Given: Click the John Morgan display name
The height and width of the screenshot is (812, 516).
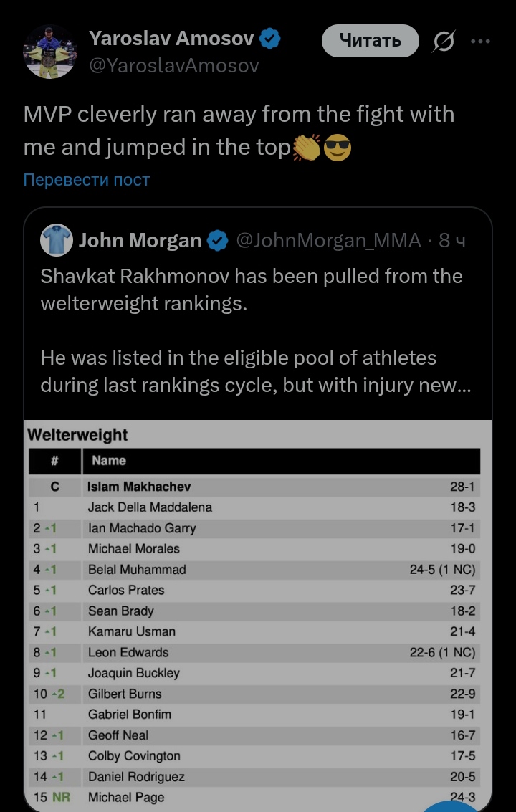Looking at the screenshot, I should click(x=140, y=241).
